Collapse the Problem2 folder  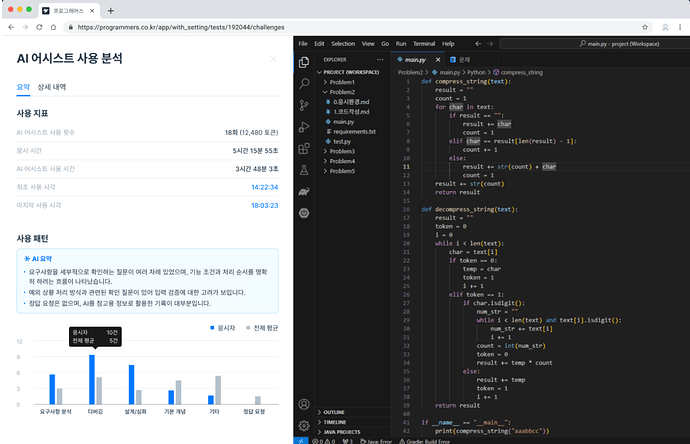(342, 91)
